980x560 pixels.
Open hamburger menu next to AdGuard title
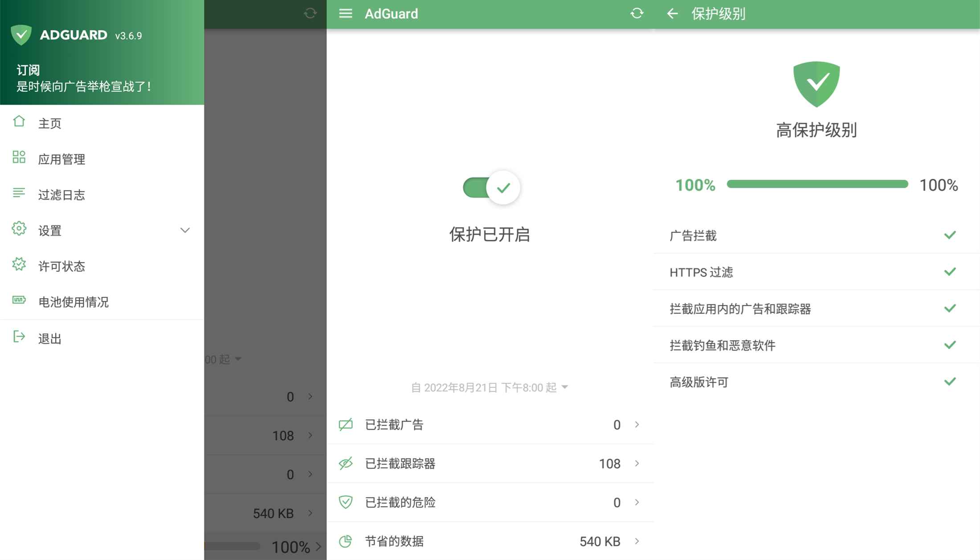coord(346,14)
